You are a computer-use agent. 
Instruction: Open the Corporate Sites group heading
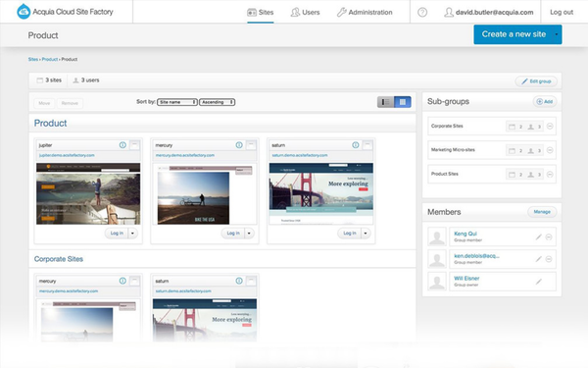coord(59,259)
